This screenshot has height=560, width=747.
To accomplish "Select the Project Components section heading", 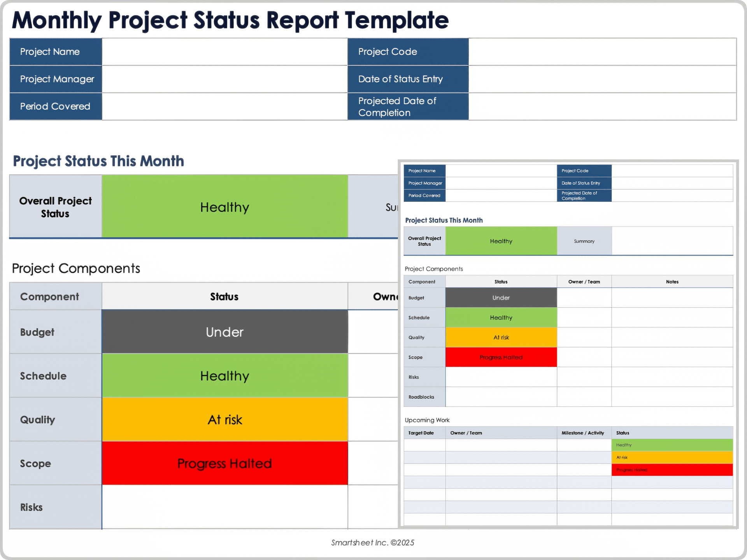I will click(75, 268).
